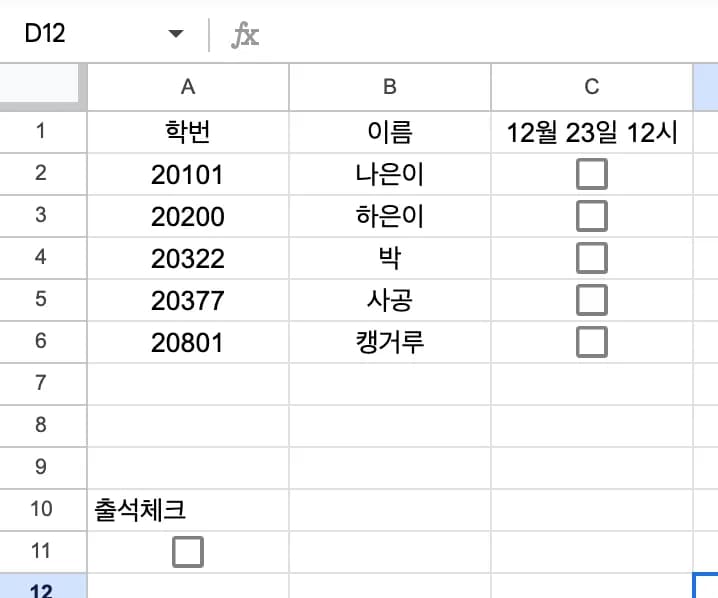Viewport: 718px width, 598px height.
Task: Select the row 7 header
Action: (x=41, y=383)
